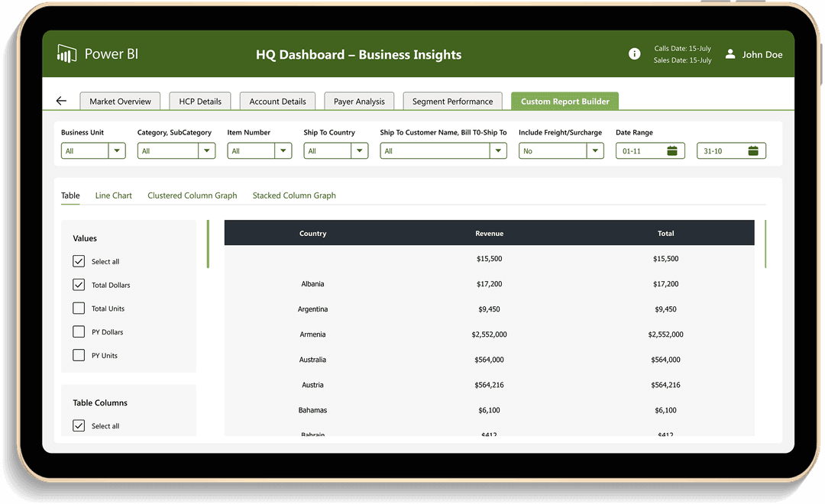
Task: Click the Power BI logo icon
Action: pyautogui.click(x=66, y=54)
